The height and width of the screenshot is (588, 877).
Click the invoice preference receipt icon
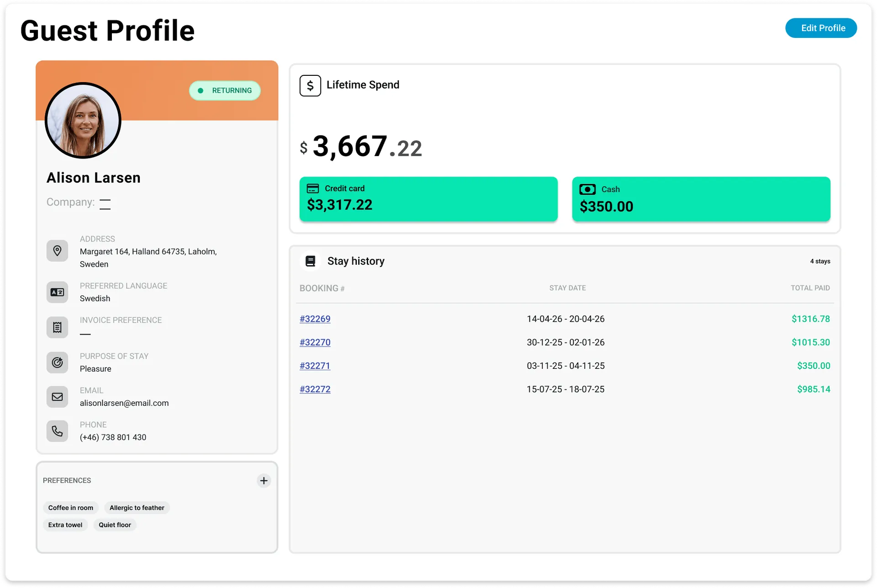coord(57,327)
